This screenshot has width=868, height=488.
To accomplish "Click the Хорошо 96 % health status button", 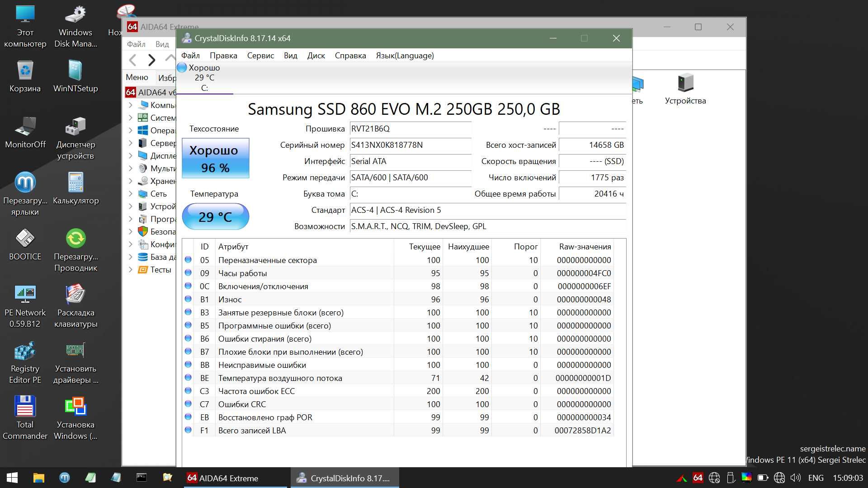I will click(x=215, y=158).
